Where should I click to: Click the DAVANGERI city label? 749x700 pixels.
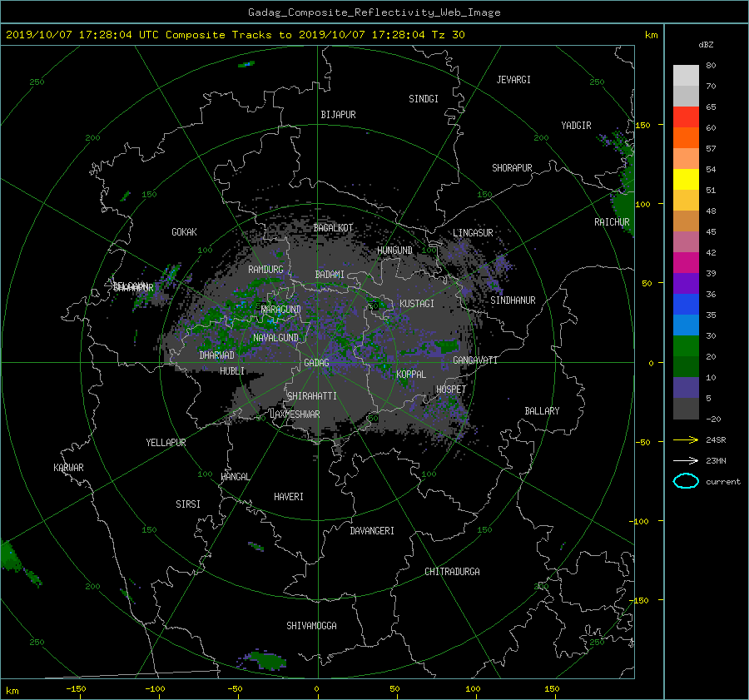tap(372, 531)
